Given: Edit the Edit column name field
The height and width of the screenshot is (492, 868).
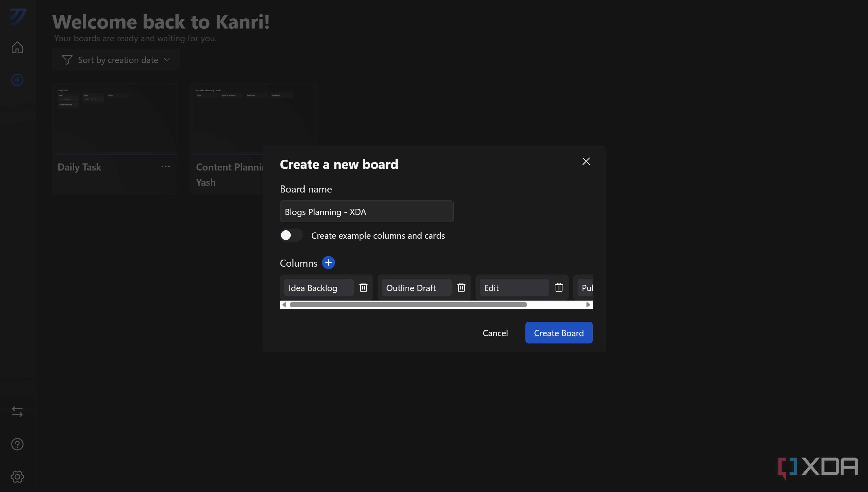Looking at the screenshot, I should pos(514,288).
